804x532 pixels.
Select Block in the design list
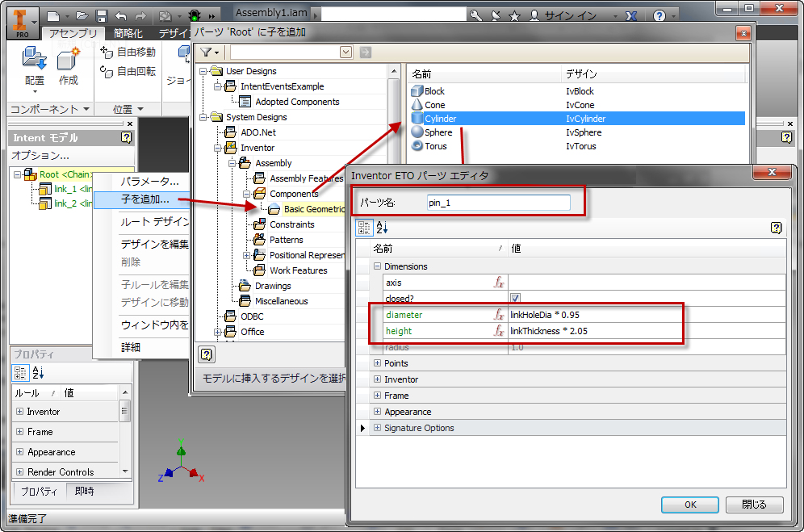coord(578,90)
